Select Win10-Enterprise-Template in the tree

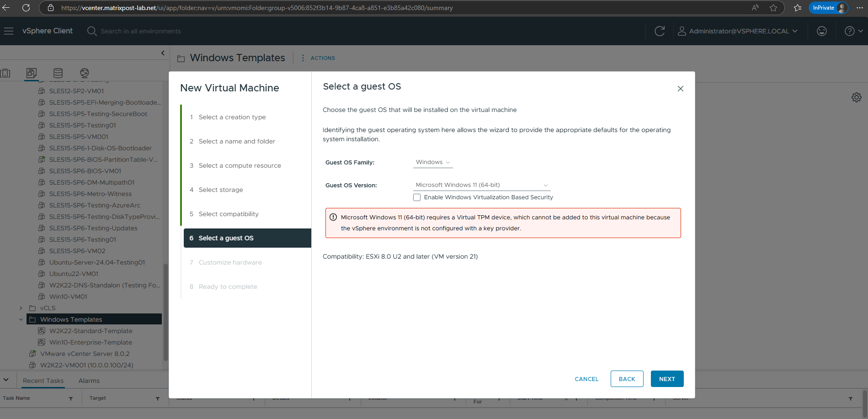pyautogui.click(x=91, y=342)
